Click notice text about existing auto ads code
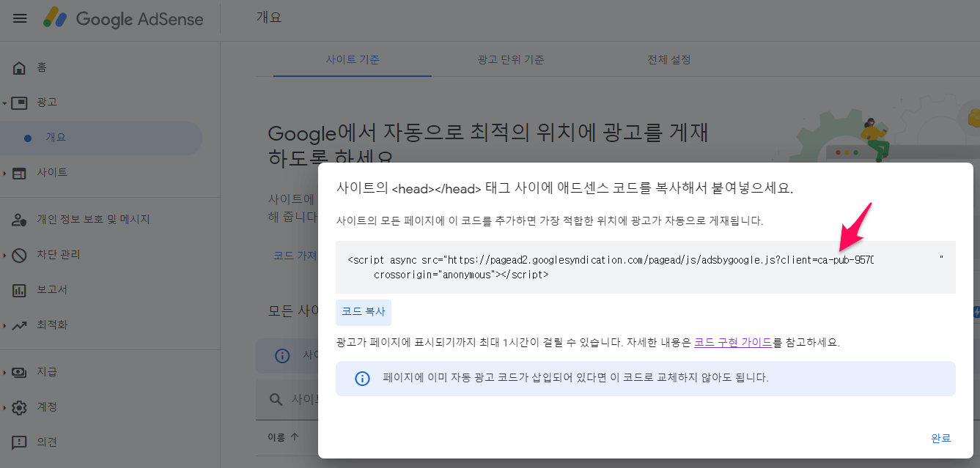This screenshot has width=980, height=468. [575, 379]
